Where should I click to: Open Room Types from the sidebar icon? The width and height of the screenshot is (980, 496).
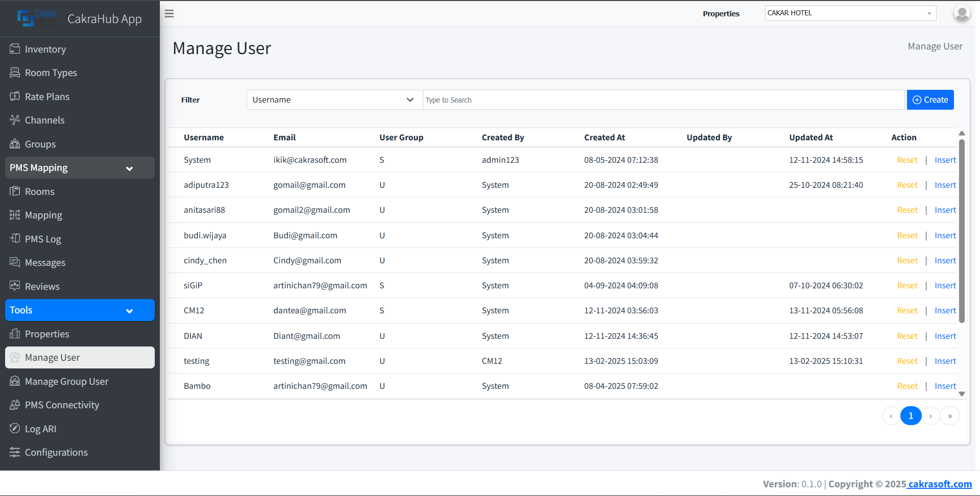coord(15,72)
